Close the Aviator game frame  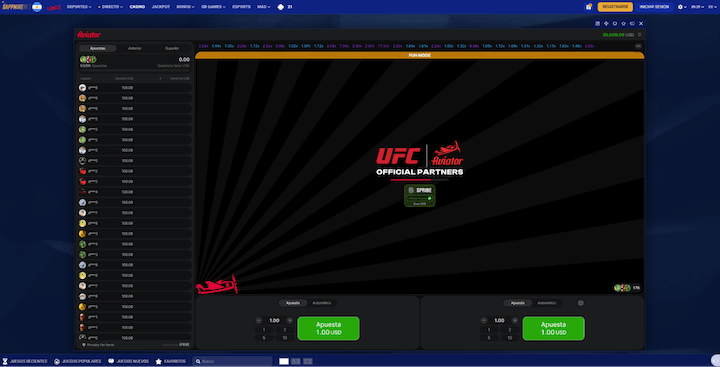tap(641, 23)
